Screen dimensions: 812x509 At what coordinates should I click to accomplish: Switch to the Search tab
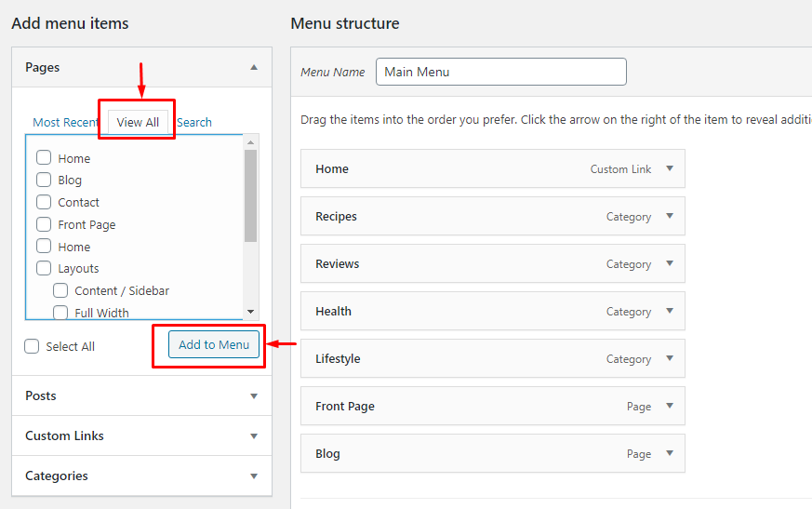pyautogui.click(x=194, y=122)
